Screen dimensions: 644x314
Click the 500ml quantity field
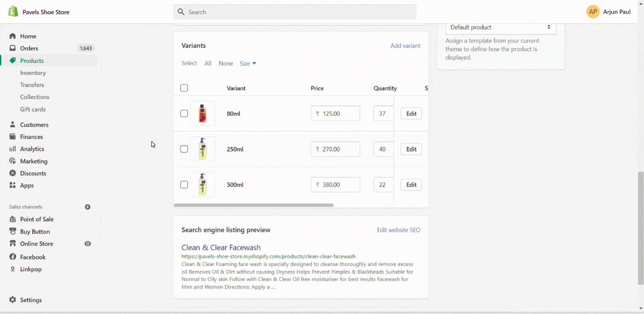(383, 184)
